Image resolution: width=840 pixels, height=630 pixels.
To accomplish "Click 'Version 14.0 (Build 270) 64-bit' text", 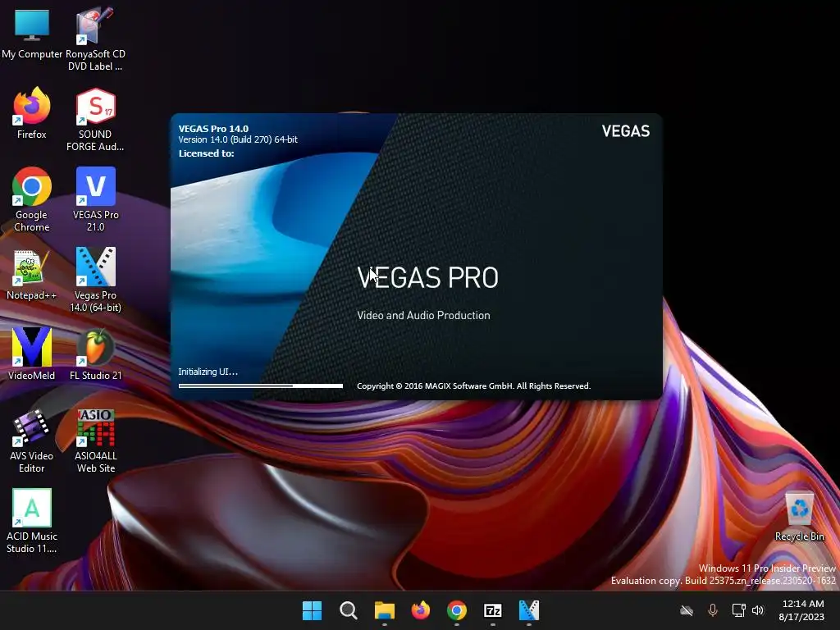I will [x=238, y=139].
